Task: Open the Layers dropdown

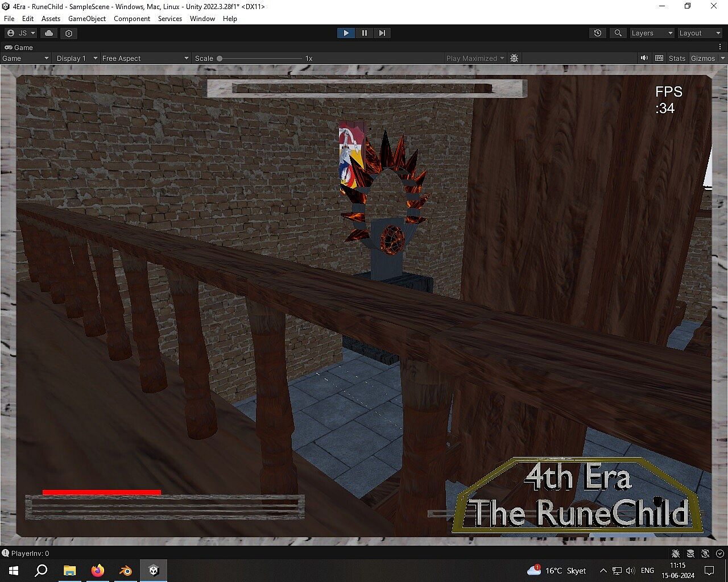Action: pos(652,33)
